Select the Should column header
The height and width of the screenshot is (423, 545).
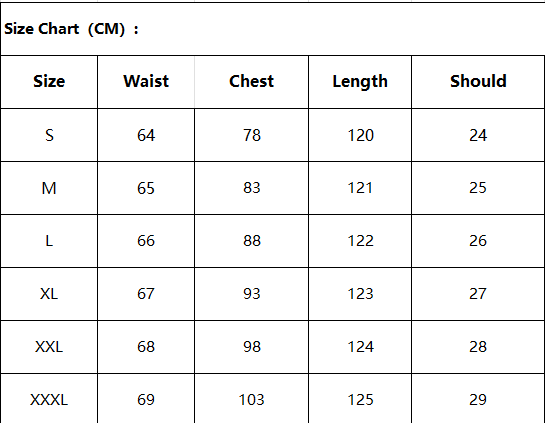click(x=478, y=82)
